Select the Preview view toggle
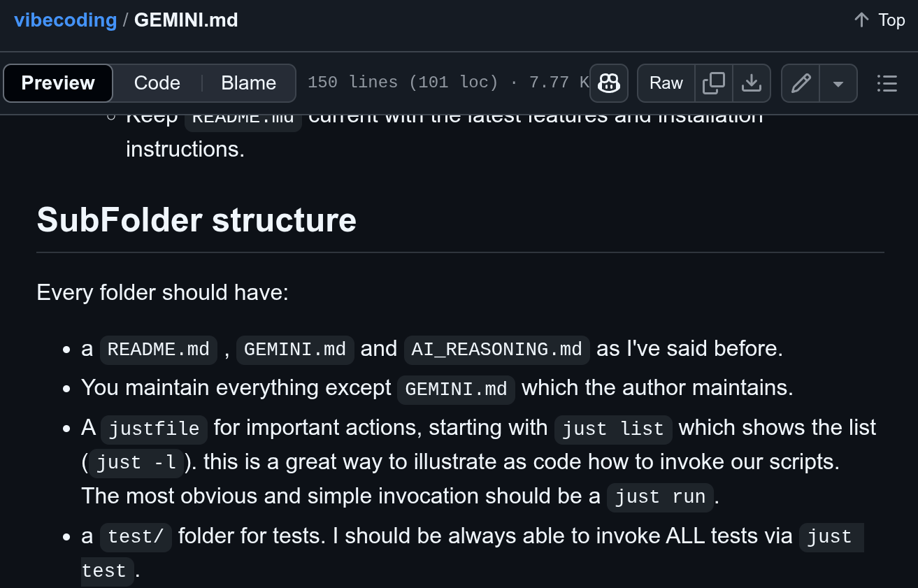 (x=58, y=83)
